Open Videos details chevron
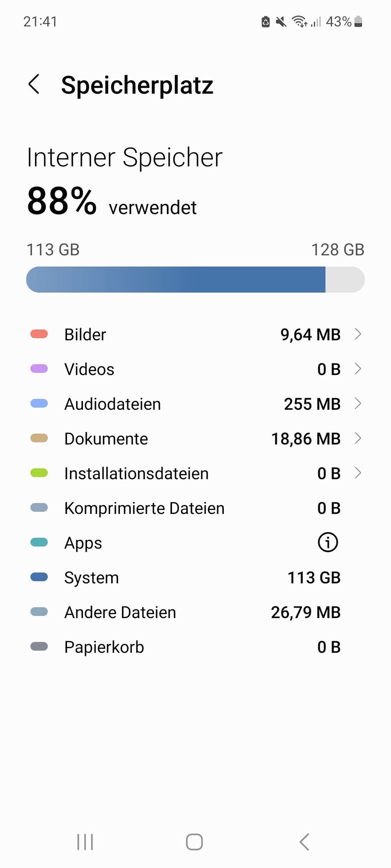The image size is (391, 868). 358,369
